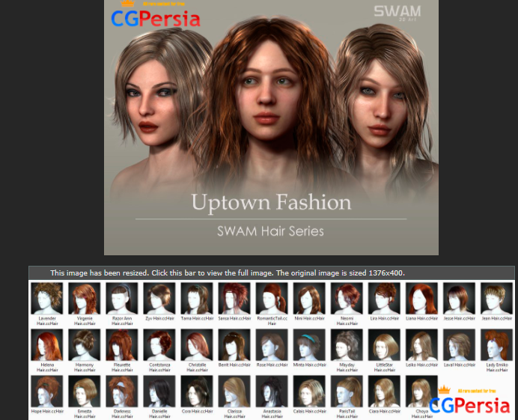Screen dimensions: 518x420
Task: Click the 'Tama Hair.ccHair' label text
Action: coord(197,318)
